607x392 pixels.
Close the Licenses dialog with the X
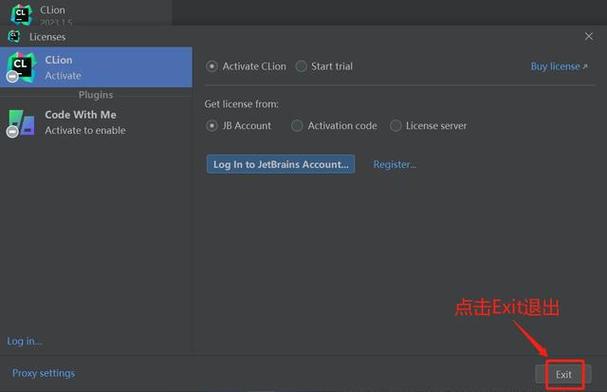tap(588, 36)
